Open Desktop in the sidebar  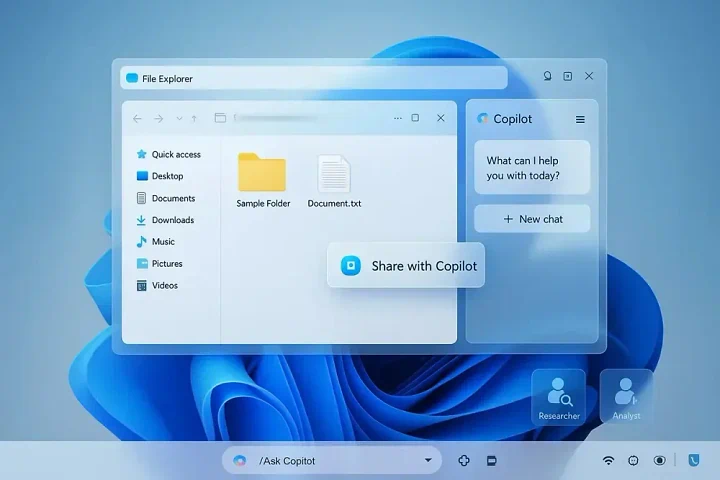pyautogui.click(x=160, y=176)
